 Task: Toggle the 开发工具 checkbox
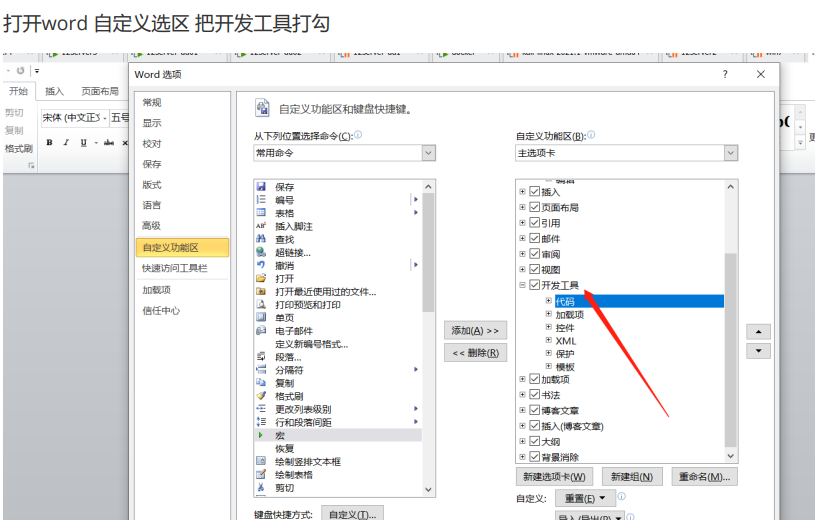(534, 286)
